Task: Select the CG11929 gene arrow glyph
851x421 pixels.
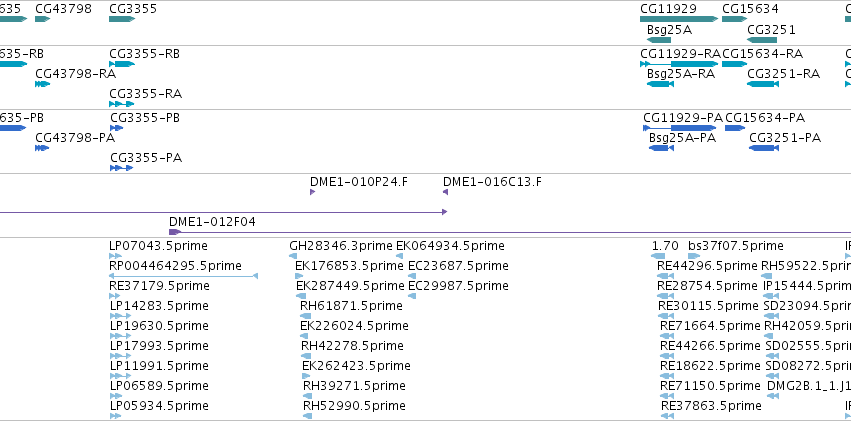Action: 679,19
